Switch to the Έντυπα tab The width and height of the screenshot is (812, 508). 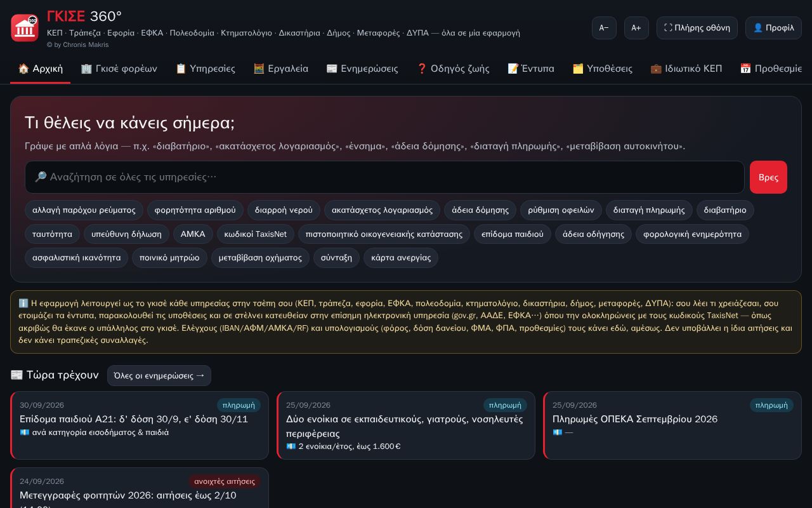pyautogui.click(x=531, y=69)
